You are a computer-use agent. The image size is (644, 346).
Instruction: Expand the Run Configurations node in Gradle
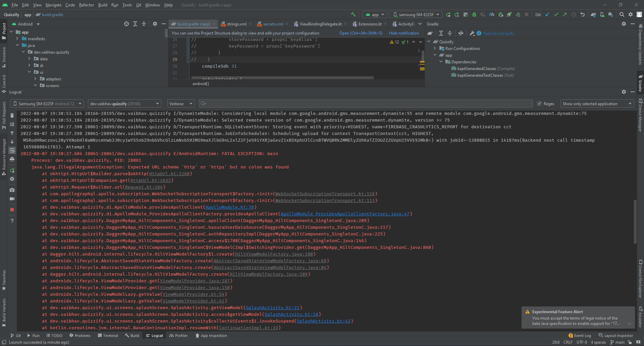[x=435, y=48]
